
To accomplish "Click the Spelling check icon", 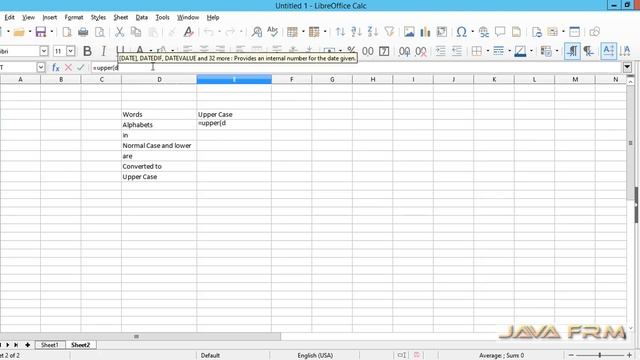I will 272,32.
